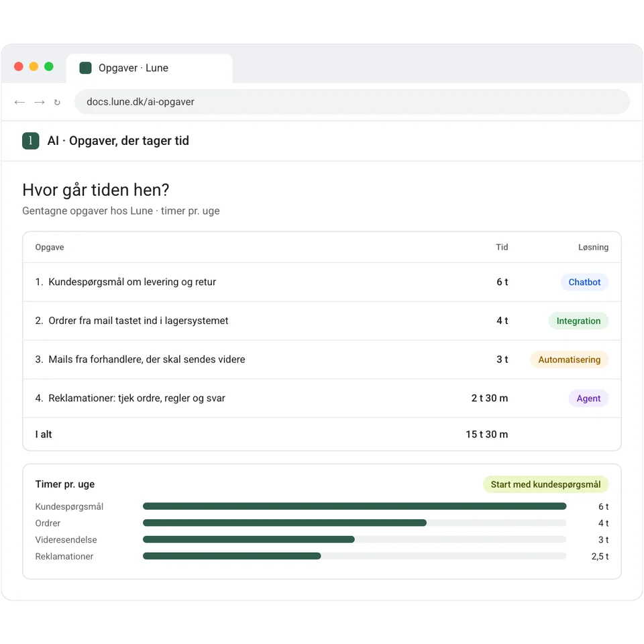Click the Ordrer progress bar
The width and height of the screenshot is (644, 644).
[x=354, y=523]
